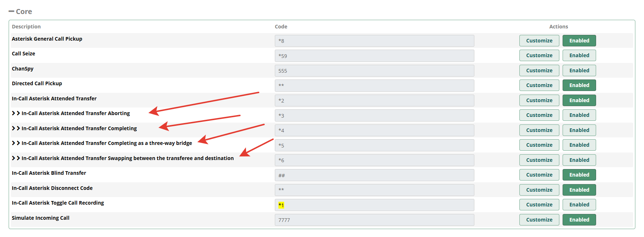The width and height of the screenshot is (644, 237).
Task: Toggle Enabled for Attended Transfer Aborting
Action: click(x=579, y=115)
